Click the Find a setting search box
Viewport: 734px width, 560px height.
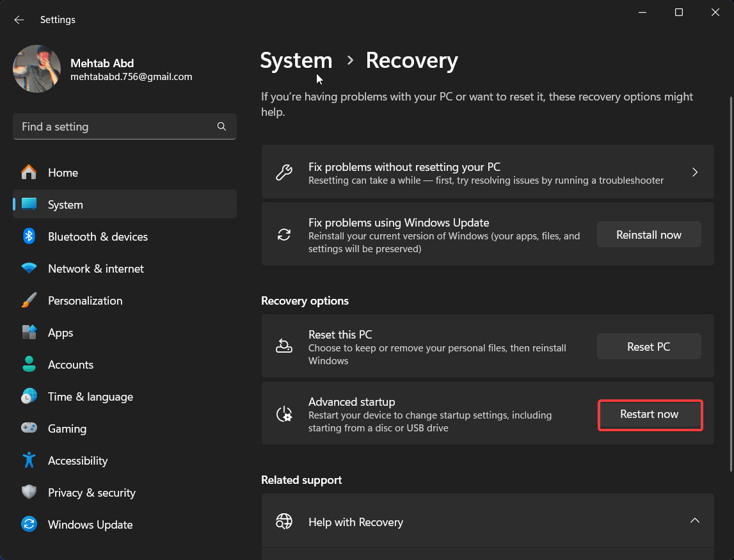(x=125, y=127)
